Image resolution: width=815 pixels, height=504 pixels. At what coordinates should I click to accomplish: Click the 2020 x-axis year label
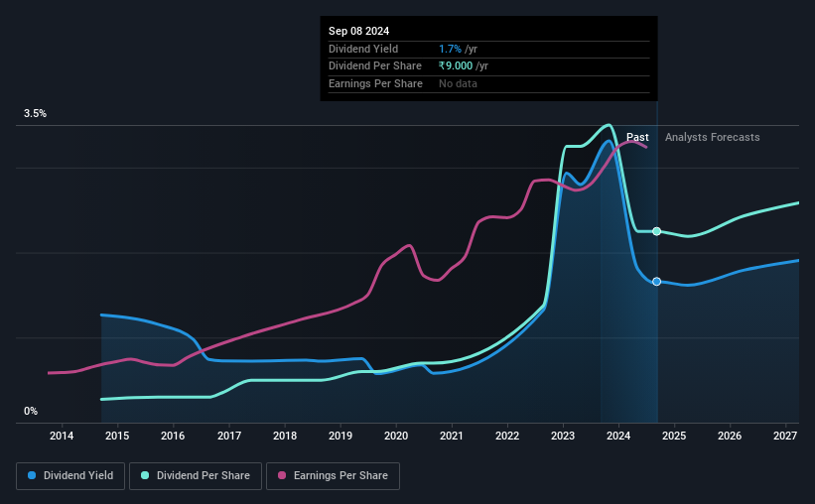[x=396, y=436]
